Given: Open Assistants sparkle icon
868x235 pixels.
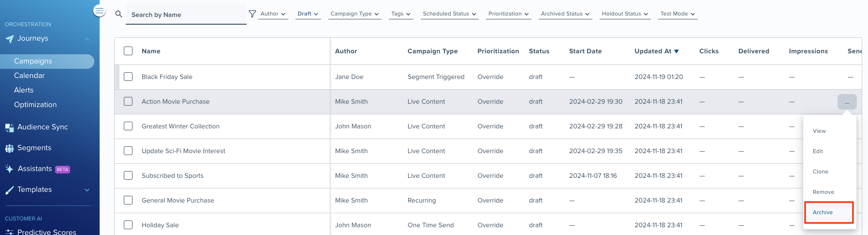Looking at the screenshot, I should tap(10, 169).
